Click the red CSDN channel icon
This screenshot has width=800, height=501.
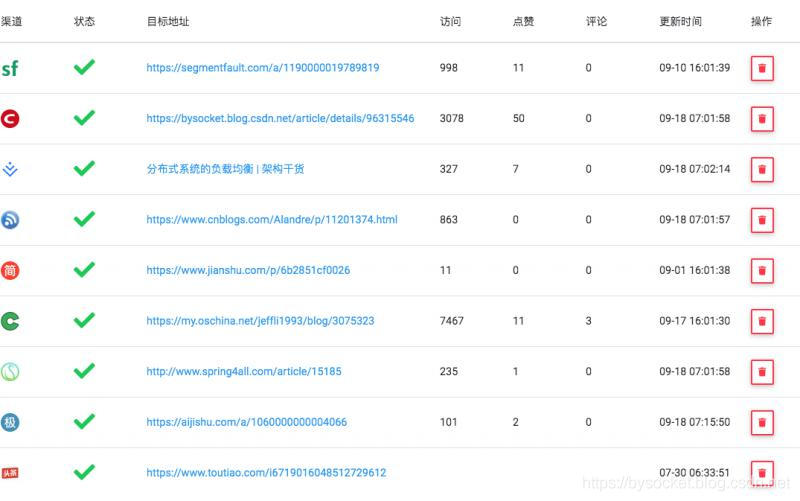(10, 118)
